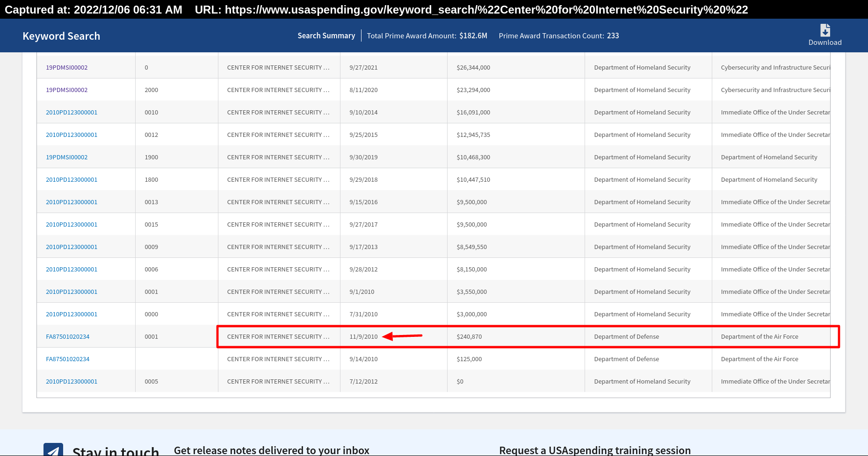Click Get release notes delivered to your inbox
The height and width of the screenshot is (456, 868).
272,450
